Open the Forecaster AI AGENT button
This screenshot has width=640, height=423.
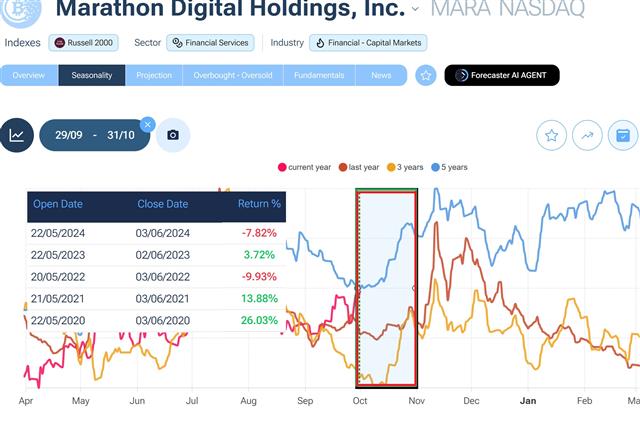pos(502,75)
